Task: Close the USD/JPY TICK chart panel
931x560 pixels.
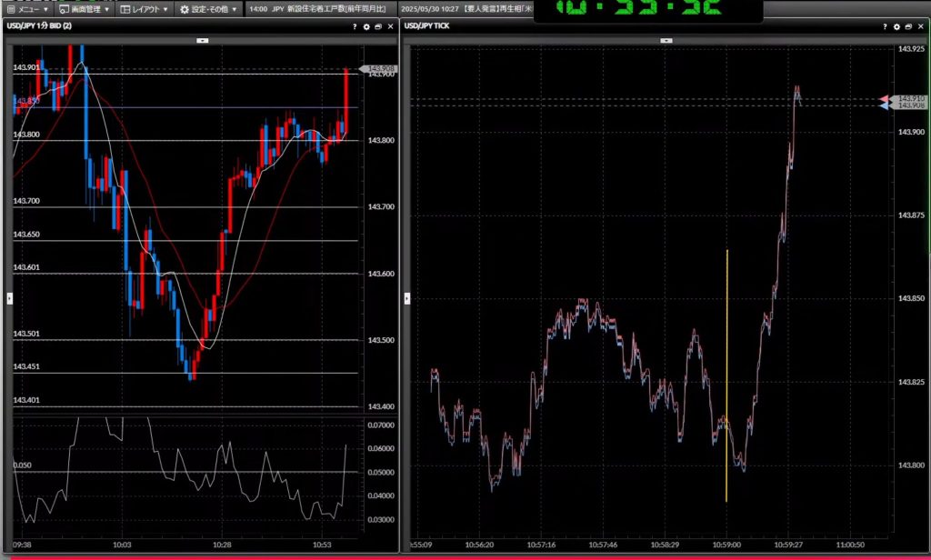Action: [x=919, y=26]
